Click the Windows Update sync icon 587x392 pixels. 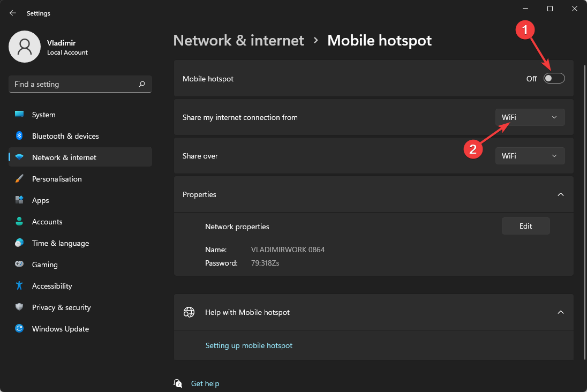click(19, 329)
